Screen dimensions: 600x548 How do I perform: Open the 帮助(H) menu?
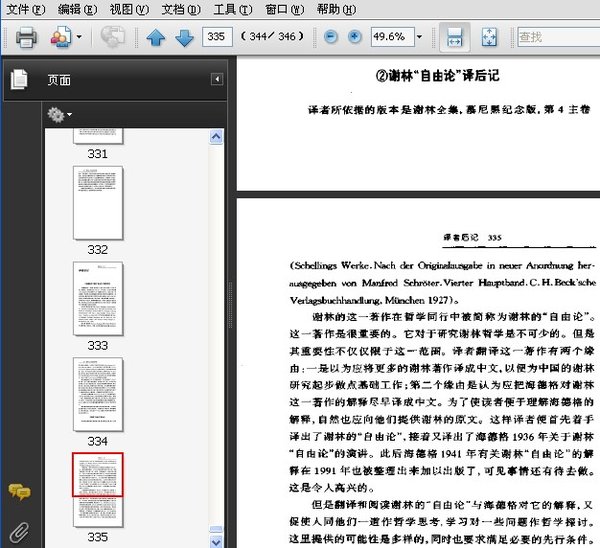click(x=335, y=9)
